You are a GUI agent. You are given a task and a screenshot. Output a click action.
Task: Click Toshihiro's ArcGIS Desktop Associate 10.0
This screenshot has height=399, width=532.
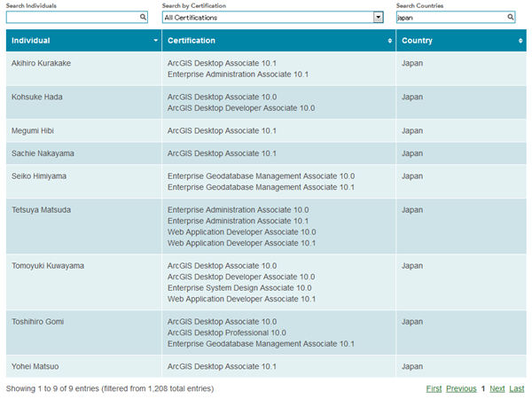pos(222,322)
